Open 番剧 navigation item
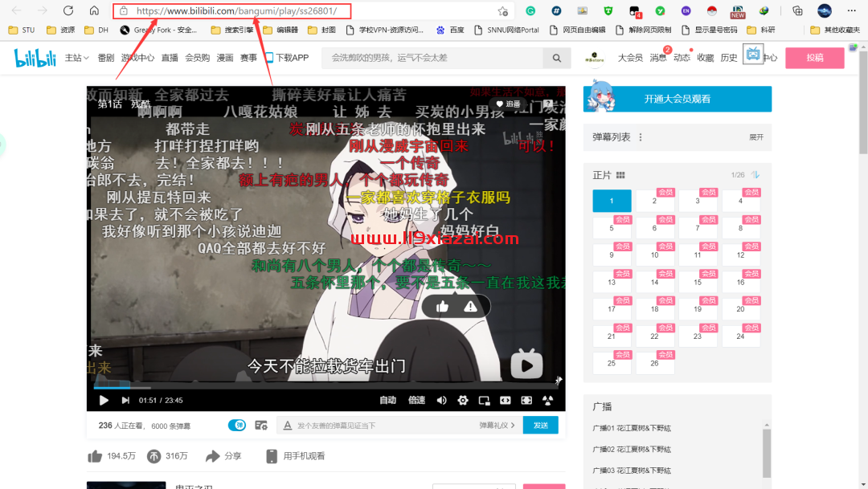Image resolution: width=868 pixels, height=489 pixels. tap(106, 58)
